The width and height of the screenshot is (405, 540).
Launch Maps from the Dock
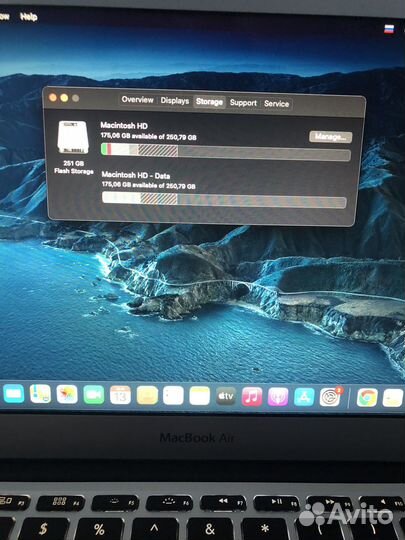pyautogui.click(x=40, y=394)
